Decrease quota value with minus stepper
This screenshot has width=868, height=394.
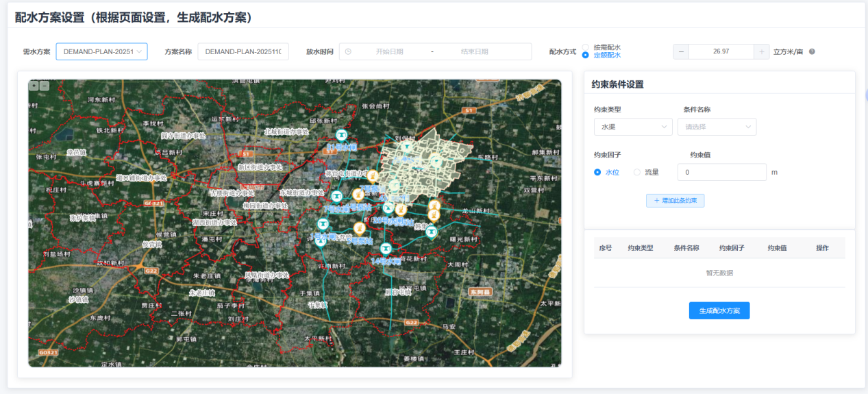click(x=681, y=51)
